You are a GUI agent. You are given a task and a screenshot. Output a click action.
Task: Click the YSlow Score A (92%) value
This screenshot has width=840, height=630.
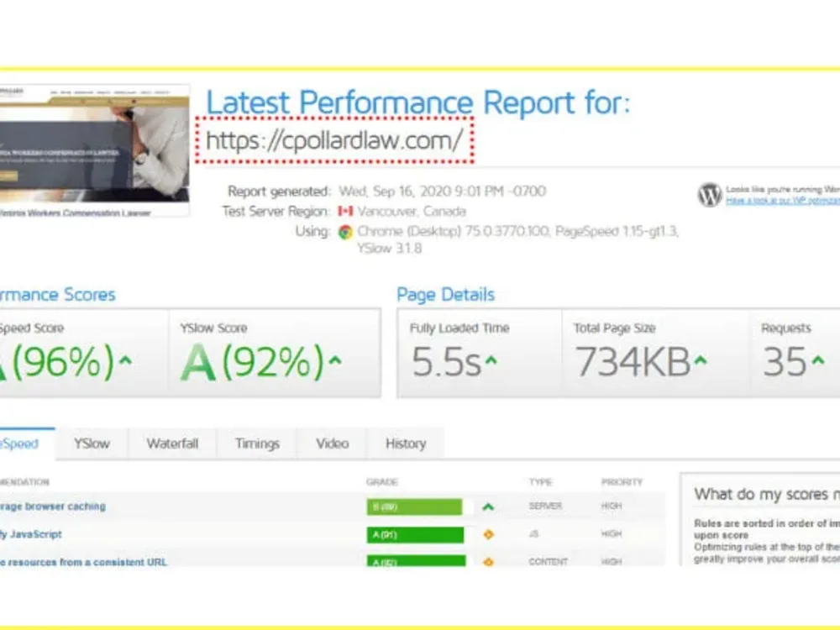pyautogui.click(x=252, y=362)
